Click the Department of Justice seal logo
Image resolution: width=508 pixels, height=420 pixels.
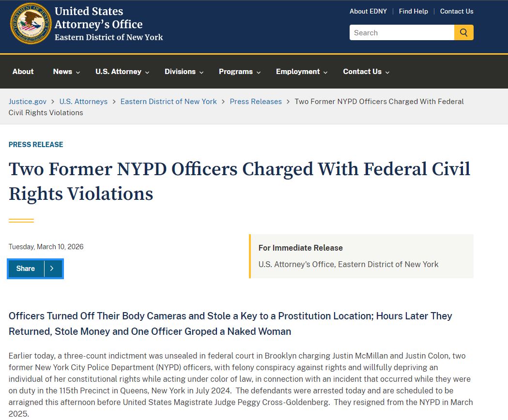click(31, 23)
